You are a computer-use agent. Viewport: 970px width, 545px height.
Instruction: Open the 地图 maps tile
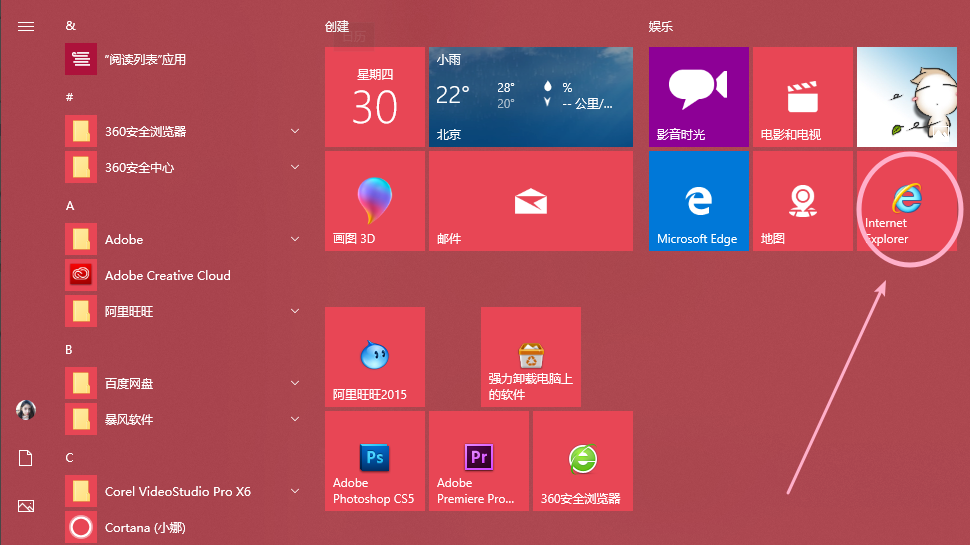coord(803,201)
